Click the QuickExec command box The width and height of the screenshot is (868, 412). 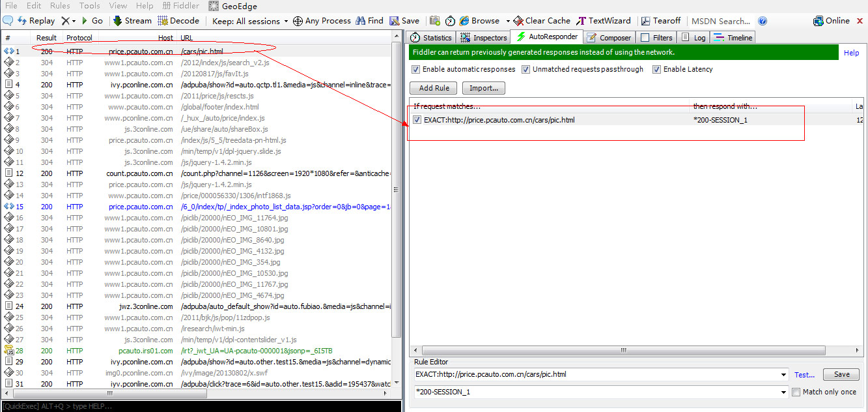pos(201,406)
